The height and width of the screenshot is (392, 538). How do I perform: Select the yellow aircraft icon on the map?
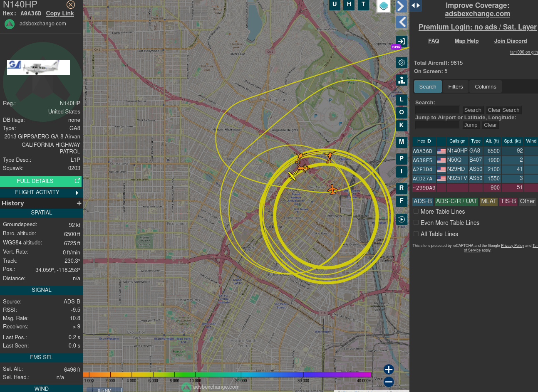pyautogui.click(x=293, y=176)
